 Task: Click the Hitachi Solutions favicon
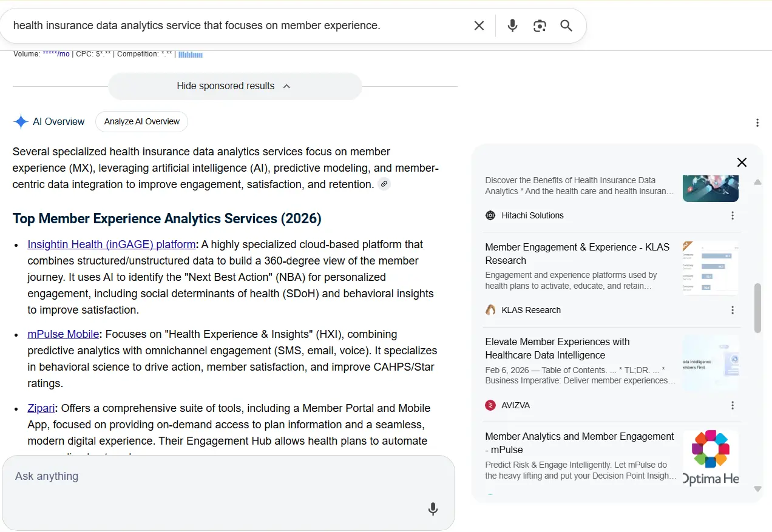[x=490, y=215]
